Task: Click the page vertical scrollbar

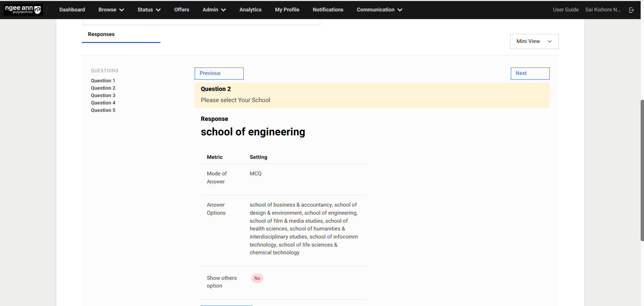Action: pos(642,170)
